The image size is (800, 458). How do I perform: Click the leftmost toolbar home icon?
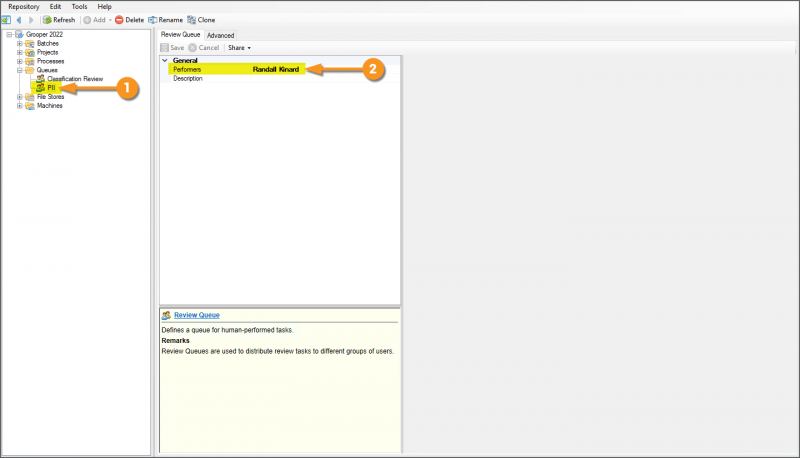[x=6, y=20]
